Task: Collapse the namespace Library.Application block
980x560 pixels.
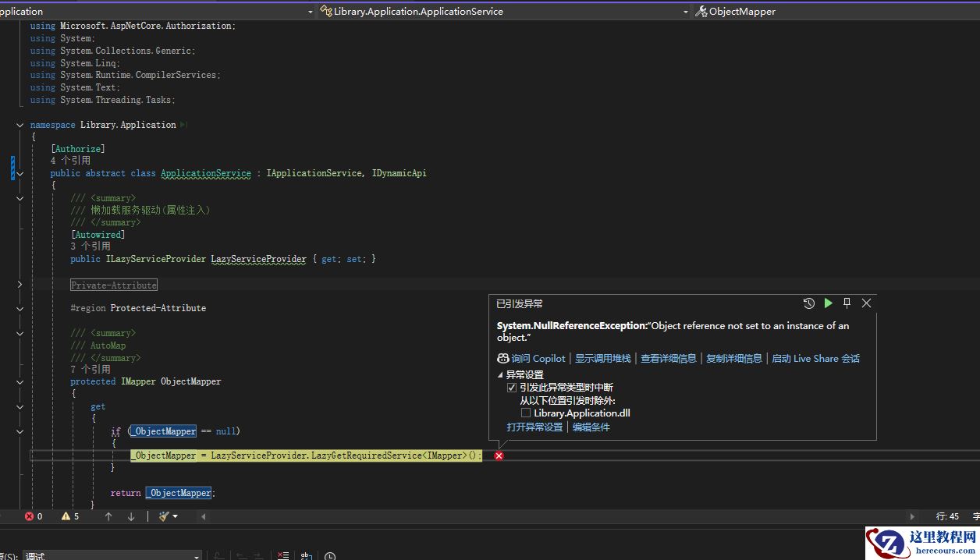Action: click(x=20, y=125)
